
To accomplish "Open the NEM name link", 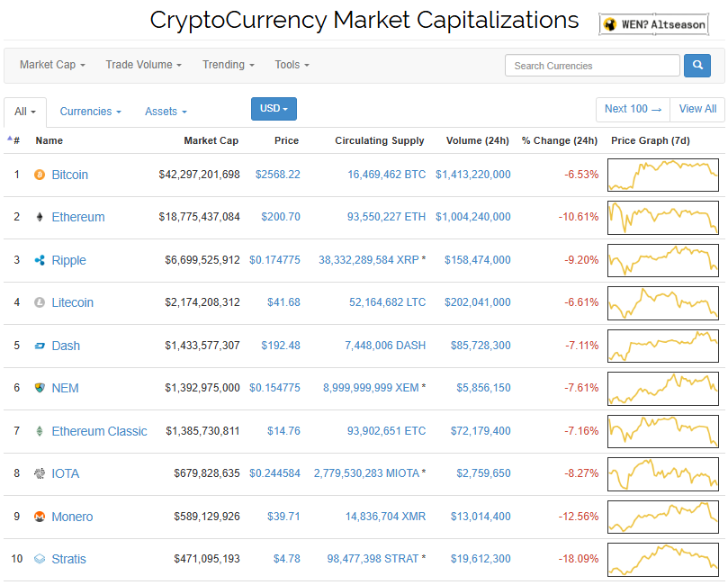I will click(65, 388).
